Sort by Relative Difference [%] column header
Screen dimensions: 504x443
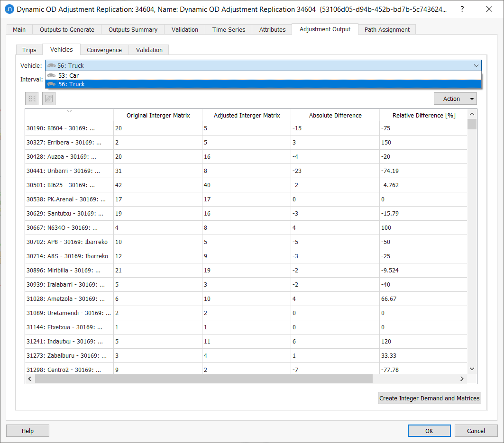coord(423,115)
